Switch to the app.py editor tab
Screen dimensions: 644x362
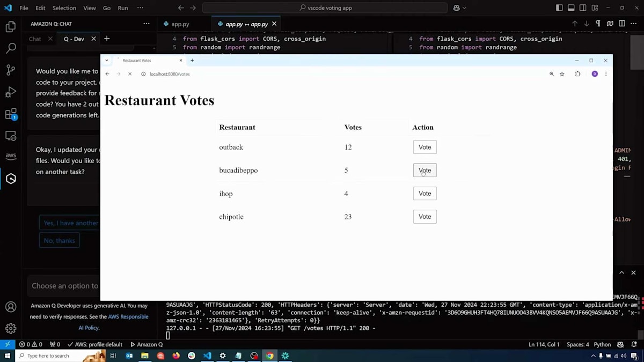pyautogui.click(x=180, y=24)
